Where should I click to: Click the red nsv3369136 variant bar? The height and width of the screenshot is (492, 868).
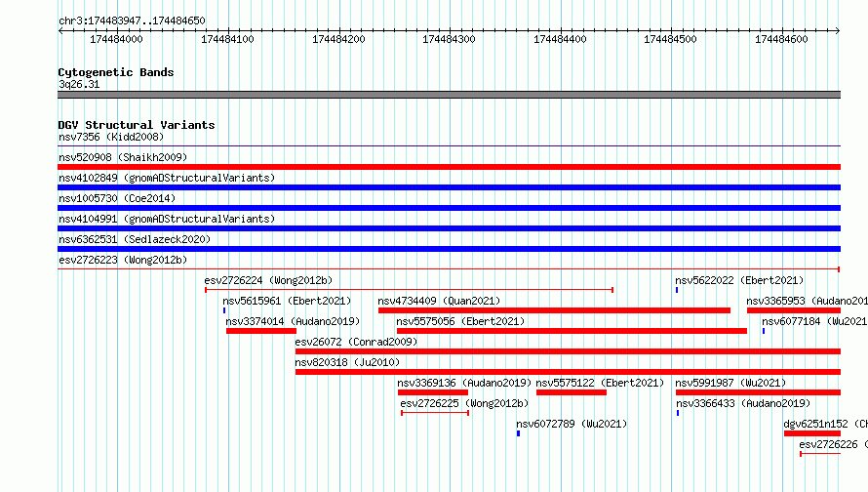coord(433,392)
